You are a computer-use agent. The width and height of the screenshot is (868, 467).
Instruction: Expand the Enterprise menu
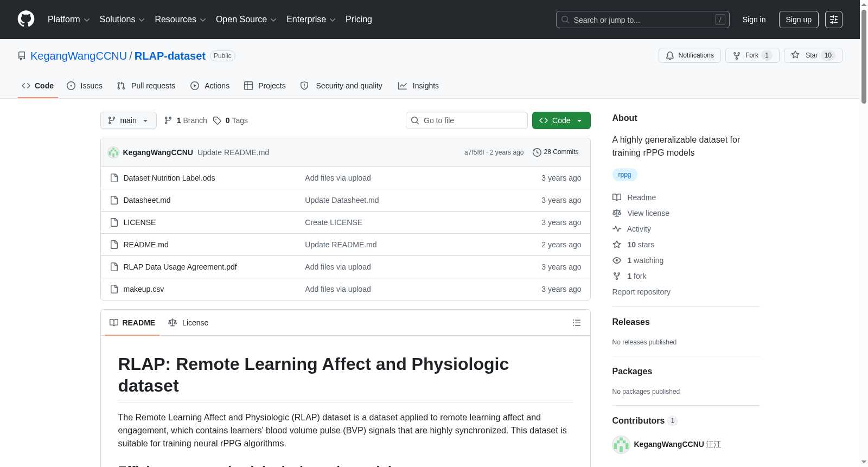pos(311,20)
